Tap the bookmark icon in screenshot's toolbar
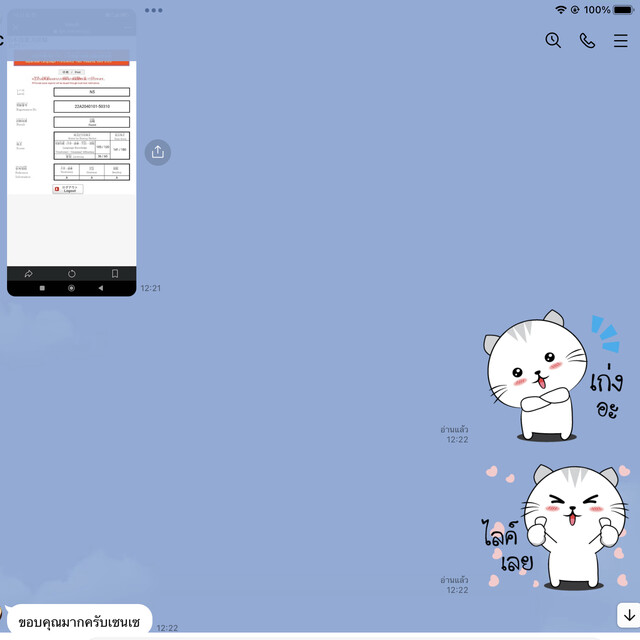640x640 pixels. point(115,274)
